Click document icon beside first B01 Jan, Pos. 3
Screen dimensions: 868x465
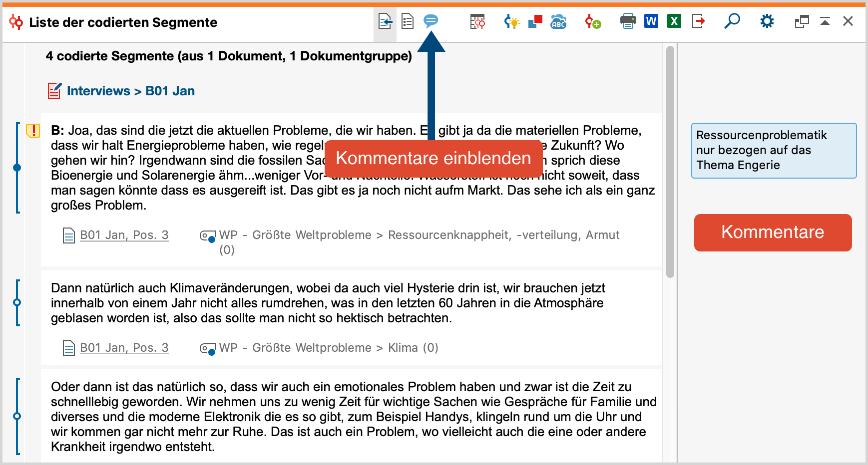69,235
